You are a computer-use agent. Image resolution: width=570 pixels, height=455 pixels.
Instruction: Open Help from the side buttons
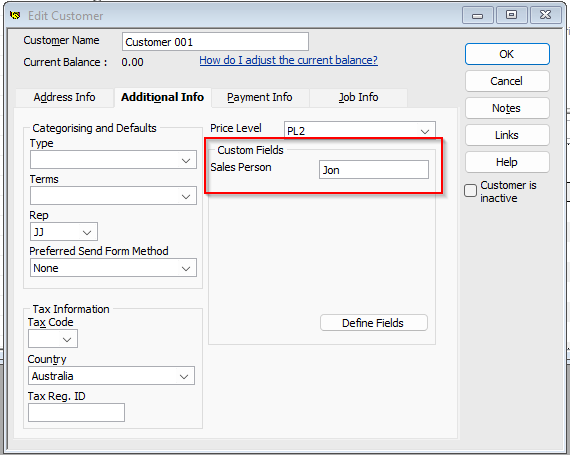point(507,162)
